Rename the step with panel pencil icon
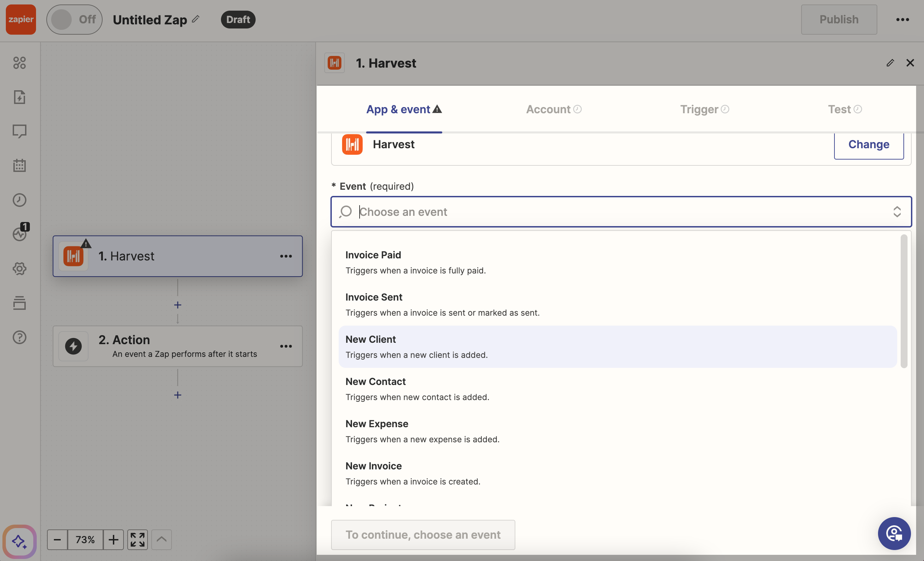Screen dimensions: 924x561 pos(891,63)
